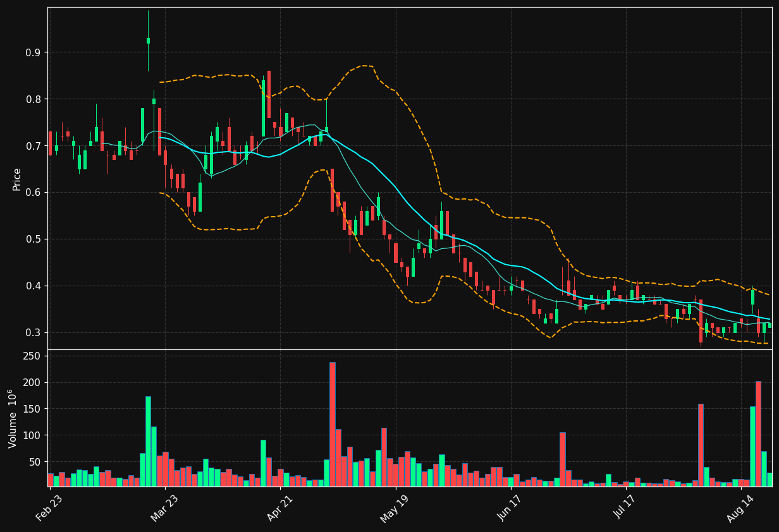The height and width of the screenshot is (532, 779).
Task: Click the 100 volume axis label
Action: [x=33, y=435]
